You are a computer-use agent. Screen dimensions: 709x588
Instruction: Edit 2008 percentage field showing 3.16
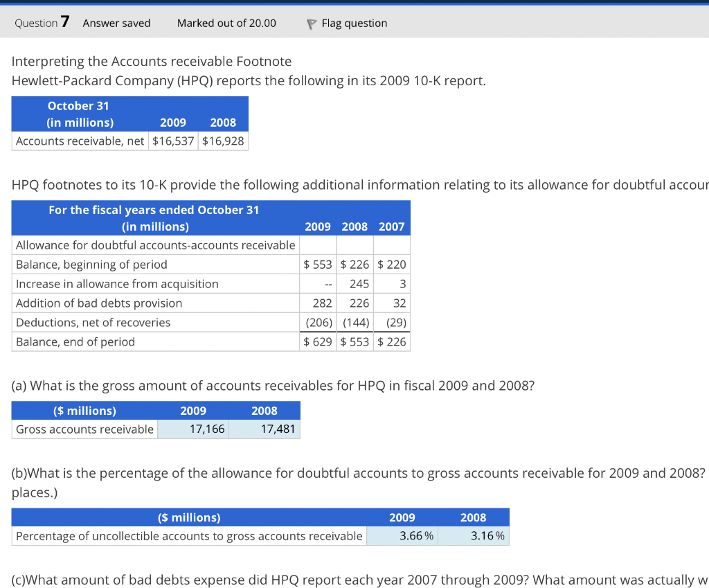(x=474, y=536)
